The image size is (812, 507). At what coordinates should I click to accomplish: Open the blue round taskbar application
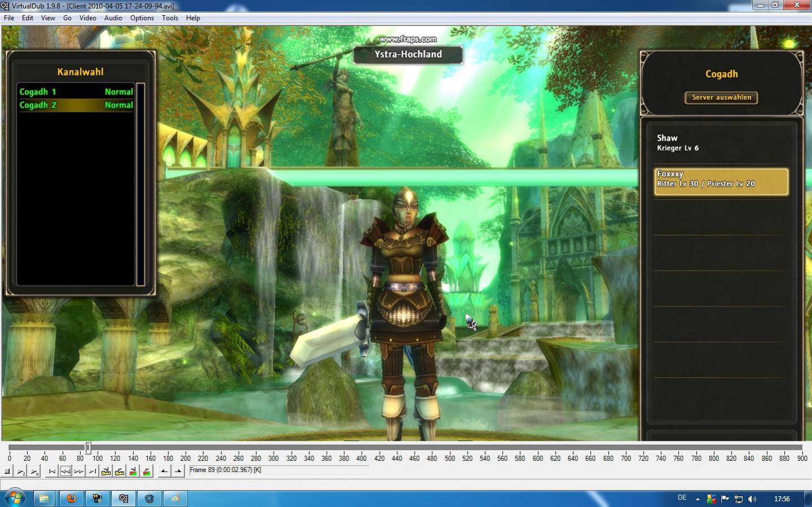click(150, 499)
